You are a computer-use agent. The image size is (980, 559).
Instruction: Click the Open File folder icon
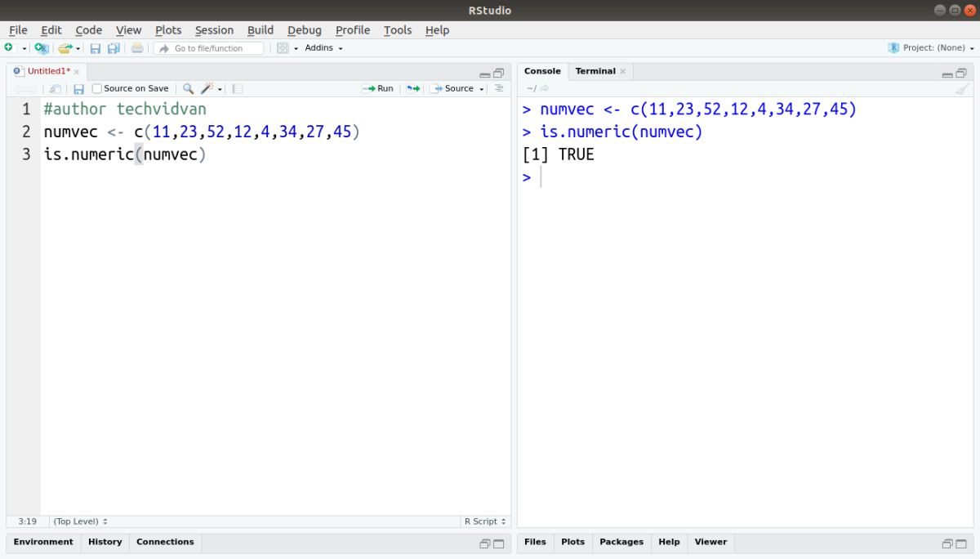pos(65,48)
